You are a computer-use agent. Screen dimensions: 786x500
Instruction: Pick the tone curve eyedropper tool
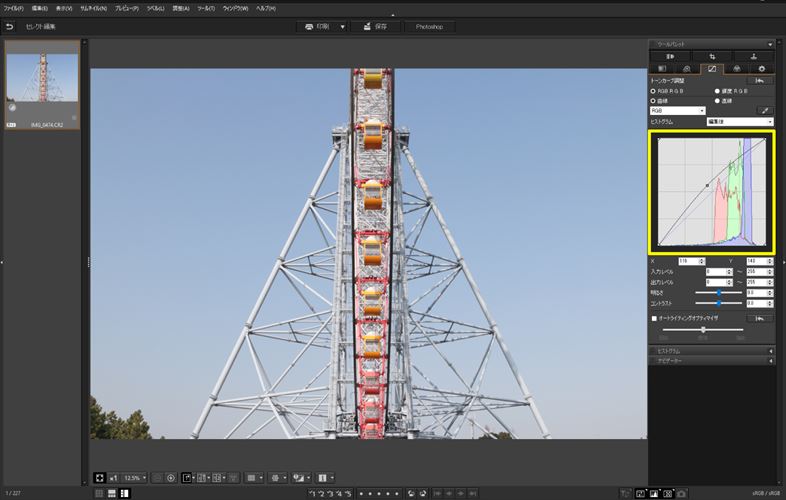click(x=765, y=110)
